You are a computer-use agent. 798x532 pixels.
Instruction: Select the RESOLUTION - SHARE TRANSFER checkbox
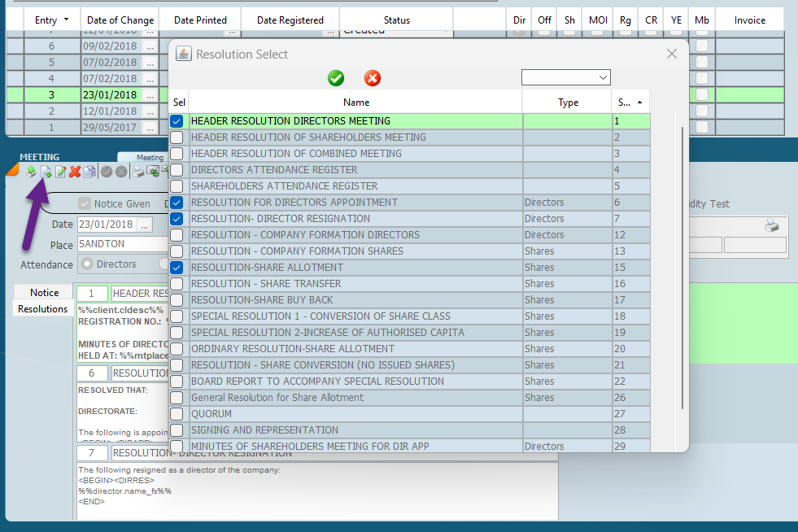[177, 284]
